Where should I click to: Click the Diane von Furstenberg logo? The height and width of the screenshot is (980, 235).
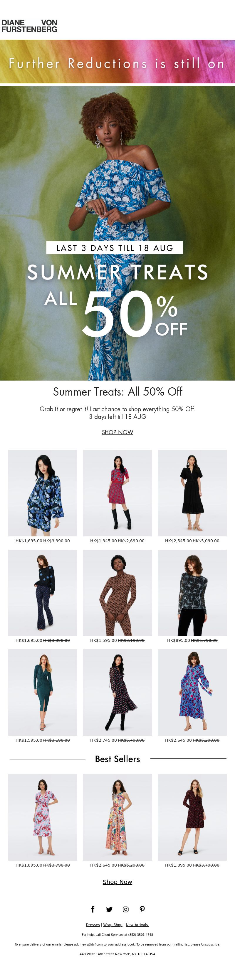[29, 26]
